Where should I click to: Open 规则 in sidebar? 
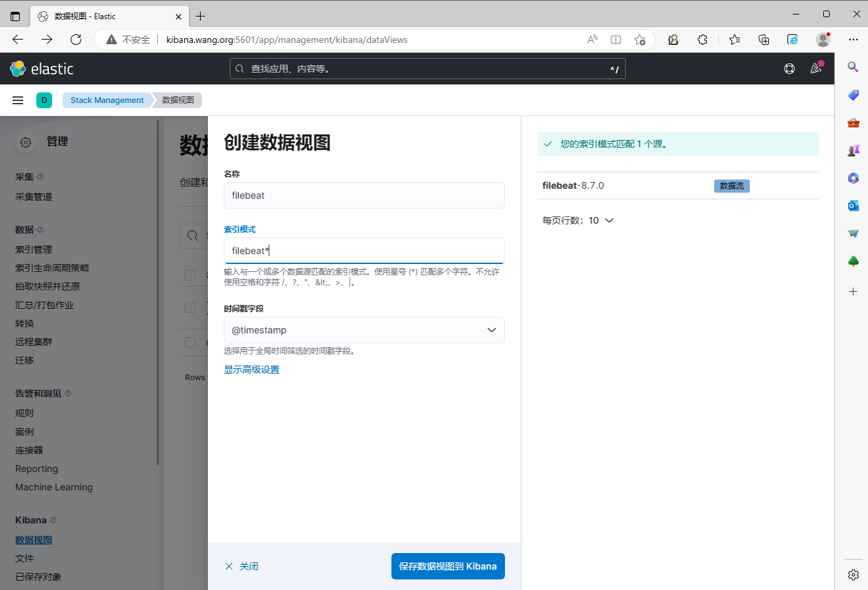[x=24, y=413]
